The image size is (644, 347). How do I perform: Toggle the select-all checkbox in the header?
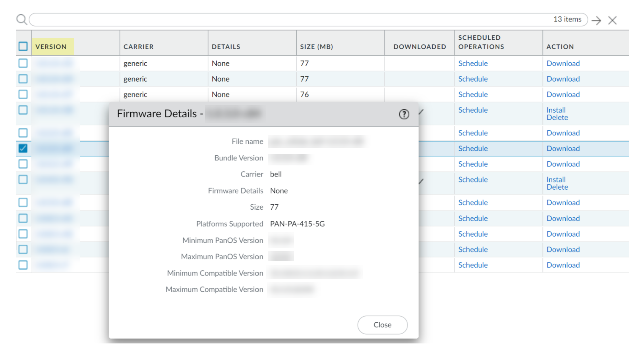pos(23,46)
